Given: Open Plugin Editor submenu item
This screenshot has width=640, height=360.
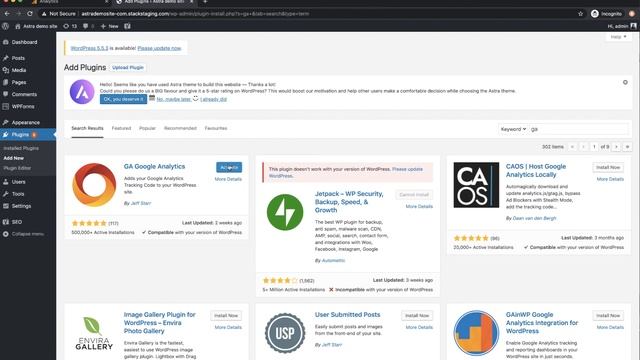Looking at the screenshot, I should tap(17, 168).
